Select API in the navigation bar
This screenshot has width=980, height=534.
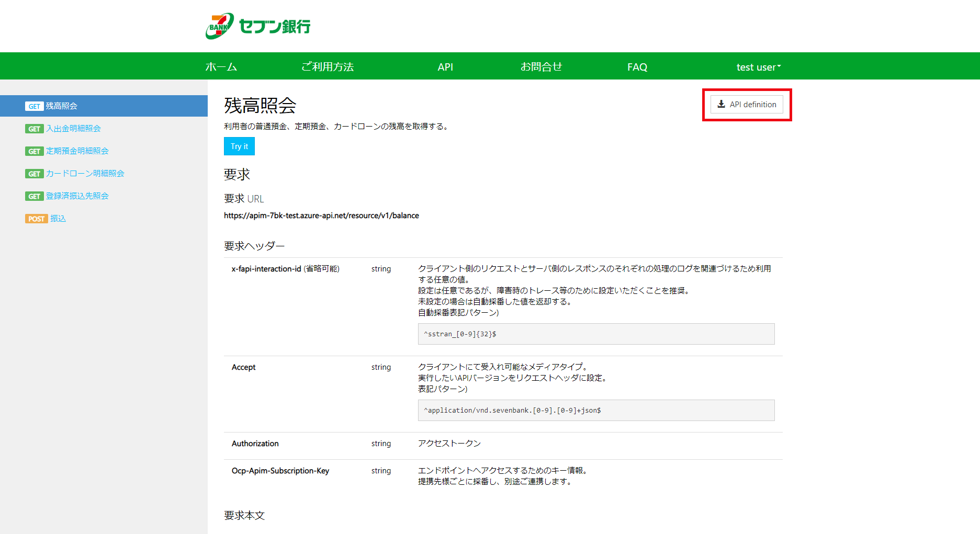(445, 67)
